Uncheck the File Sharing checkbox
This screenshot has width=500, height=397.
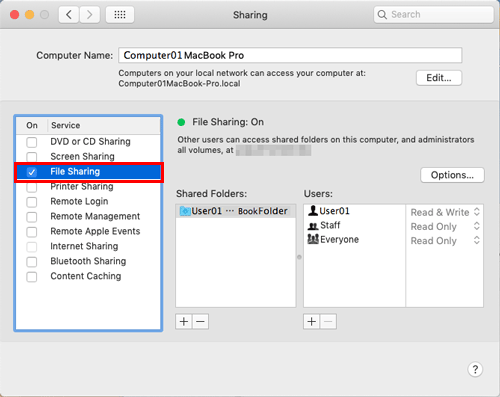(32, 172)
